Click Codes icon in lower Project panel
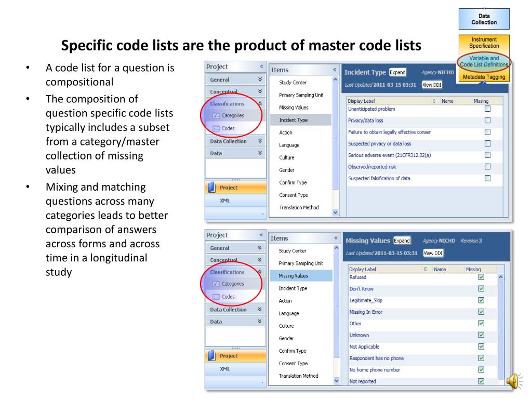 216,297
